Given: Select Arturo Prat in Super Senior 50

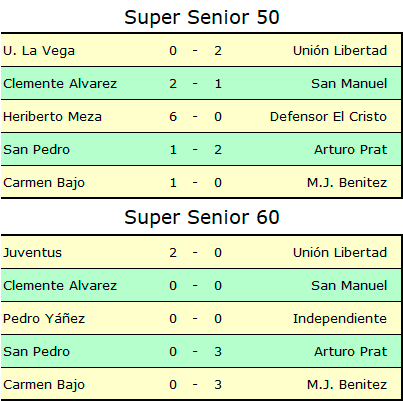Looking at the screenshot, I should [x=351, y=150].
